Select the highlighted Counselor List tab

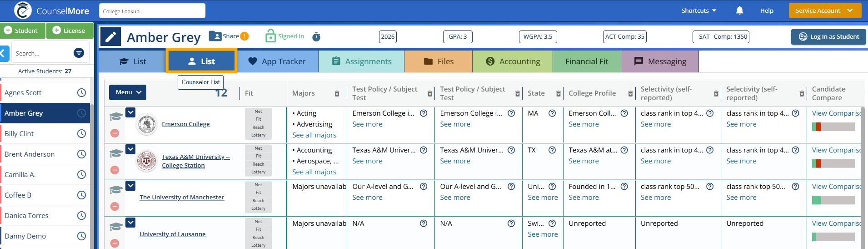201,61
